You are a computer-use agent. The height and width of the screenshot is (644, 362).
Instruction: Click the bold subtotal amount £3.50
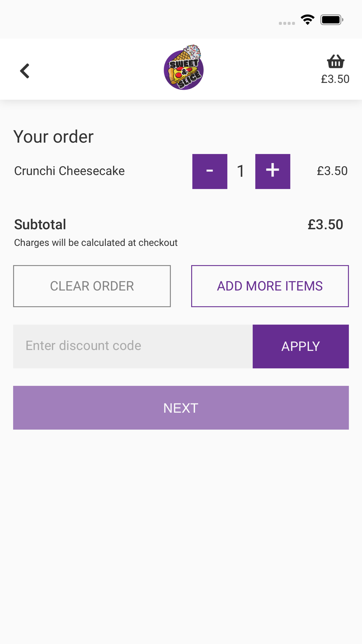tap(325, 225)
